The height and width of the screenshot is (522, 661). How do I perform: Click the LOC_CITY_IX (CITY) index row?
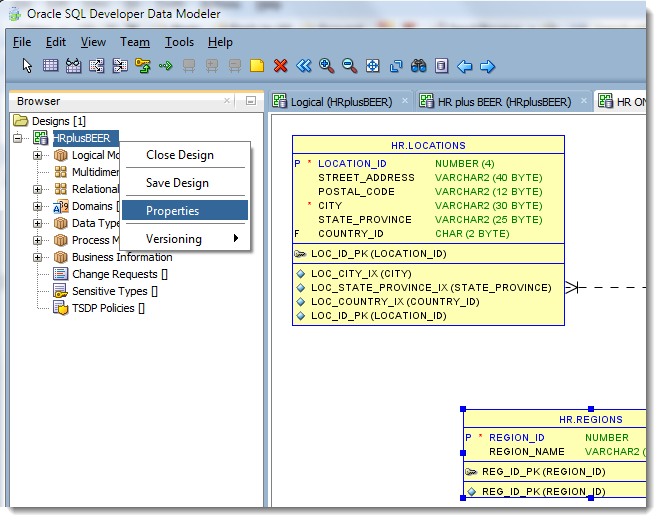[361, 274]
